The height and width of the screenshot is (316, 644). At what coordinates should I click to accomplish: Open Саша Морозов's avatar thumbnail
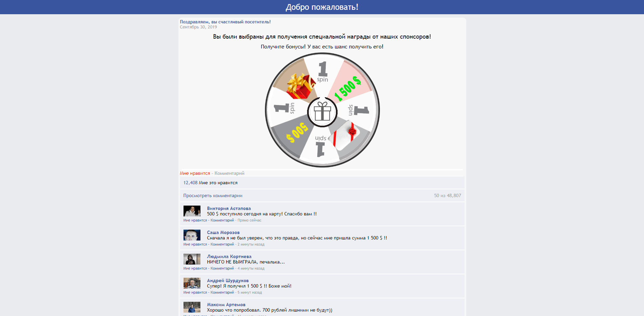(192, 235)
